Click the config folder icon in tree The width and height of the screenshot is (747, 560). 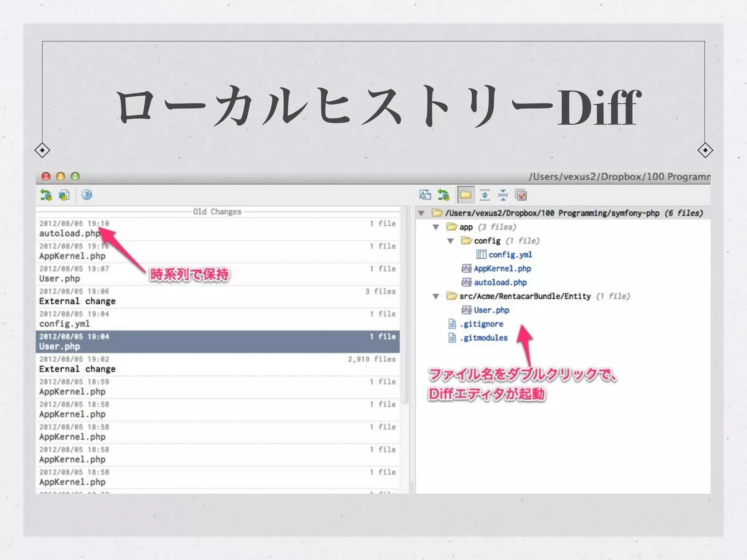(467, 241)
